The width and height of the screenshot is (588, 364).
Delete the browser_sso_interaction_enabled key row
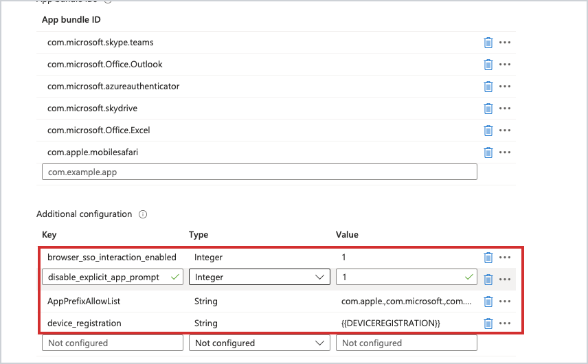pos(488,257)
